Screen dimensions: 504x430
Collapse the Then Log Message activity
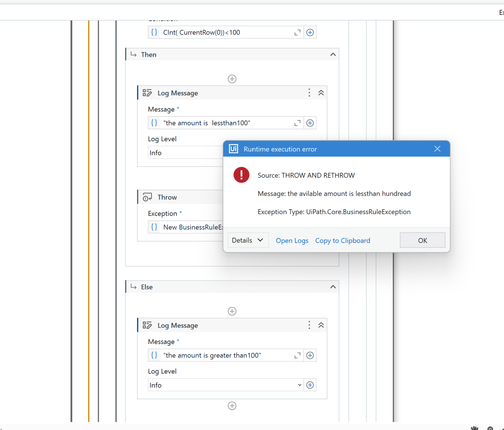pyautogui.click(x=321, y=93)
